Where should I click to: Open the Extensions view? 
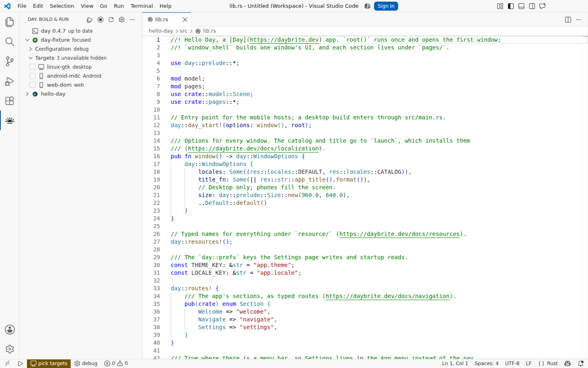pos(9,101)
